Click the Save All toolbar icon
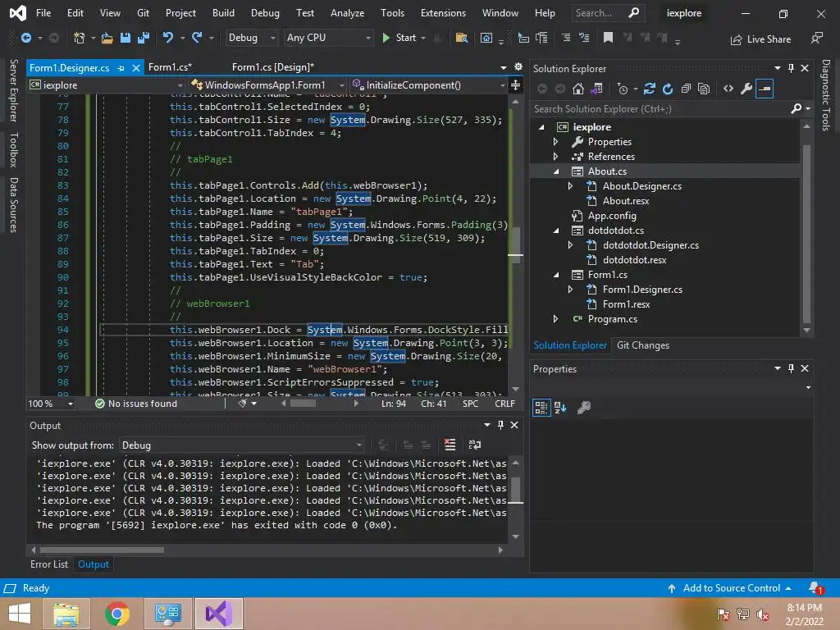840x630 pixels. [144, 38]
